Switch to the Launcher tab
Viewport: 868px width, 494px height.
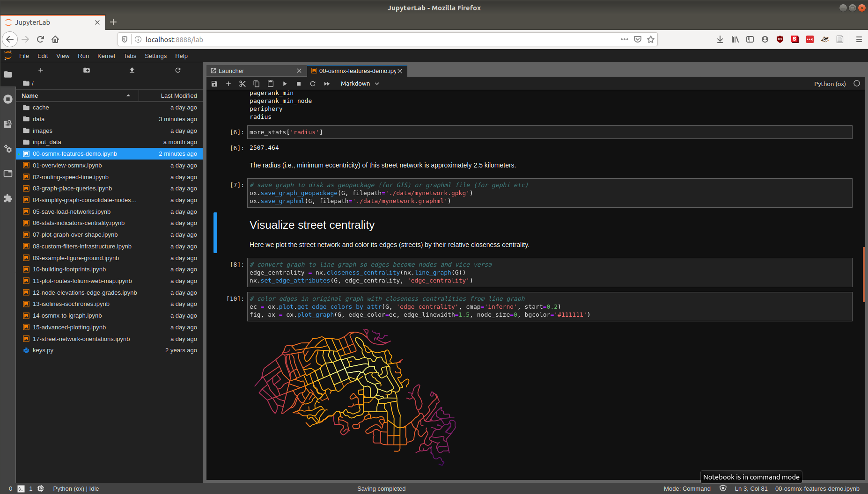tap(231, 71)
